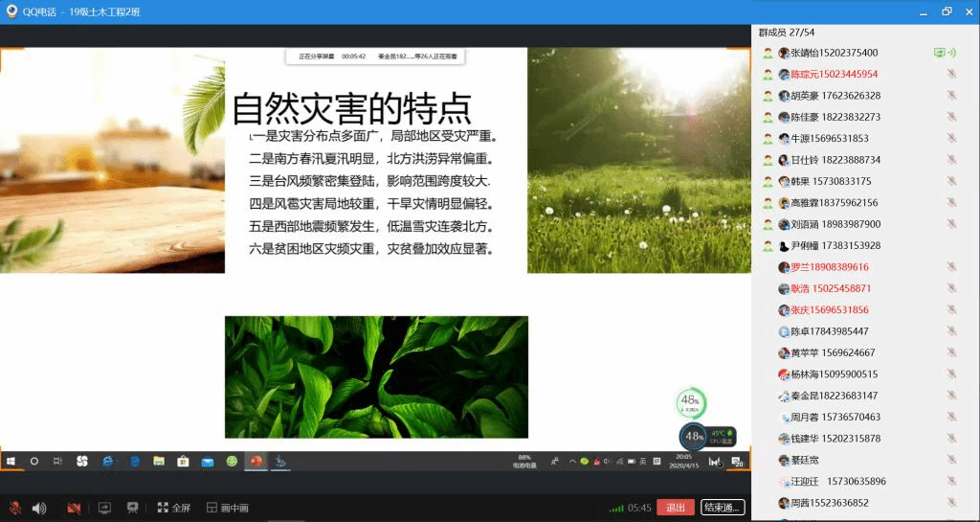Click the red 退出 button

point(676,508)
